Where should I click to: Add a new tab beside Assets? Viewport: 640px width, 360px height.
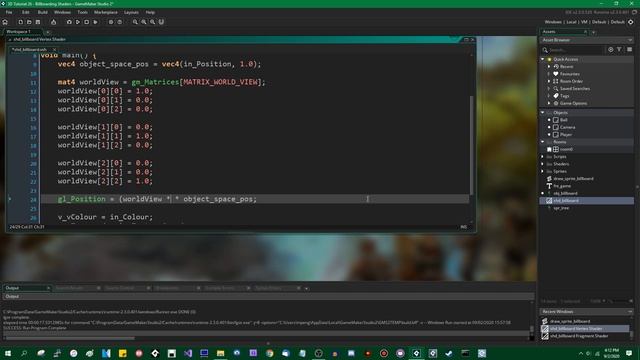tap(593, 32)
